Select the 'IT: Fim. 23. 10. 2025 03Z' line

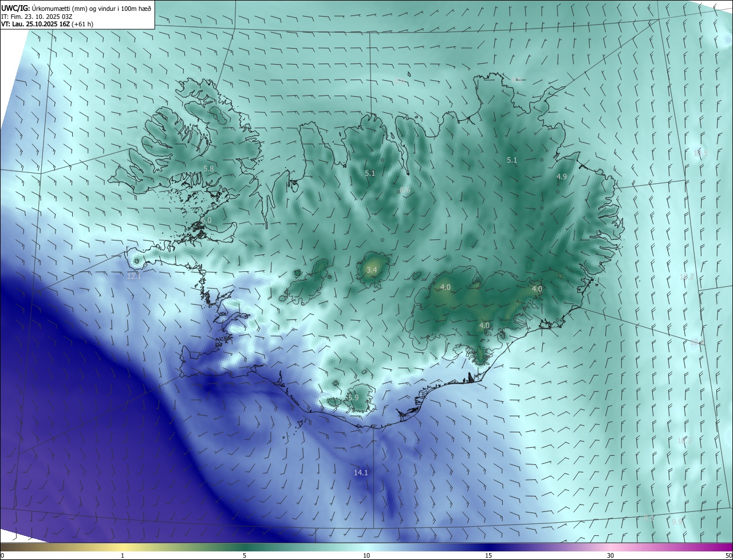(x=36, y=16)
